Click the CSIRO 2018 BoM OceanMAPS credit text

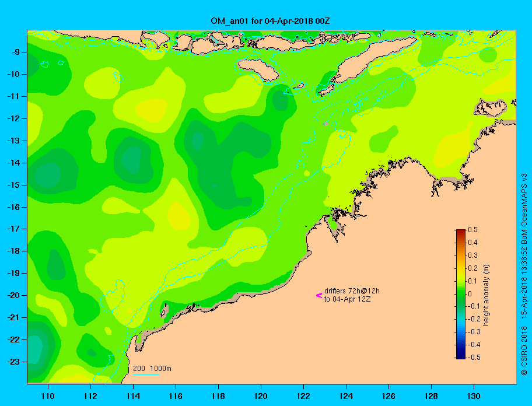click(524, 274)
